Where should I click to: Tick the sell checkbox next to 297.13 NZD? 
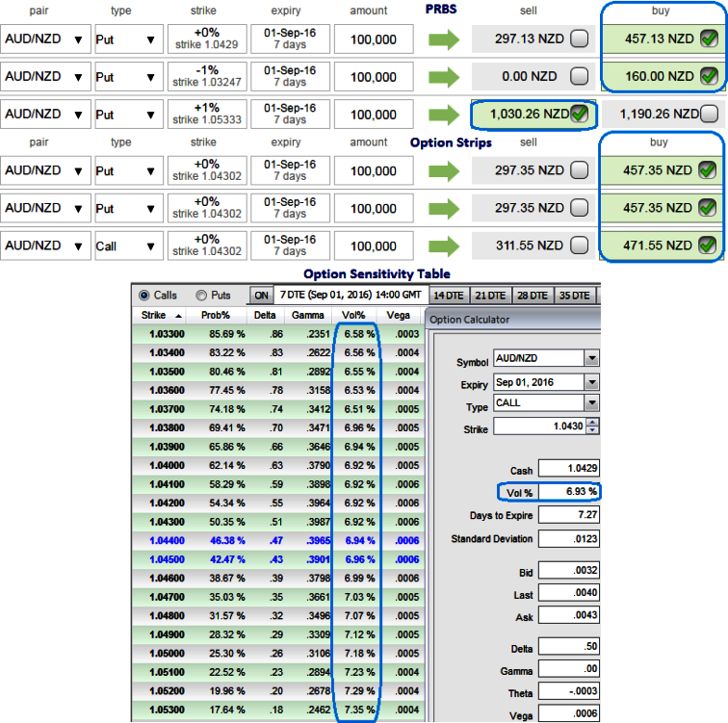pos(579,39)
